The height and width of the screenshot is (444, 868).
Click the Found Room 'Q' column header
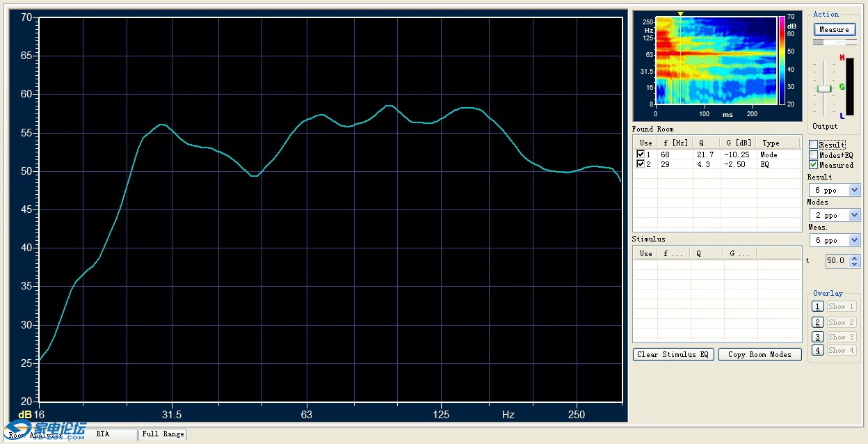(x=707, y=143)
